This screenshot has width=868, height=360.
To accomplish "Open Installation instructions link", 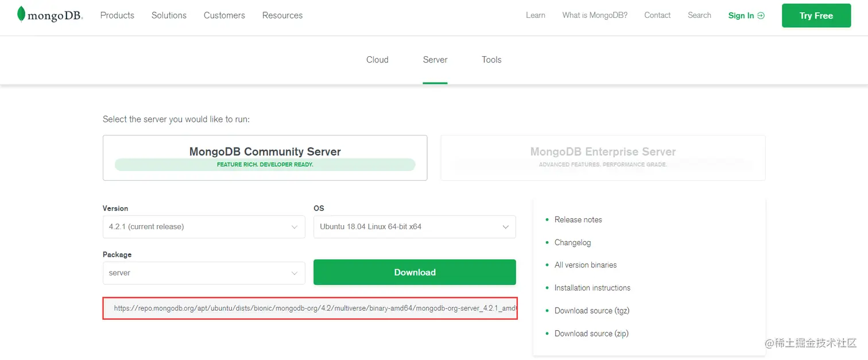I will point(592,288).
